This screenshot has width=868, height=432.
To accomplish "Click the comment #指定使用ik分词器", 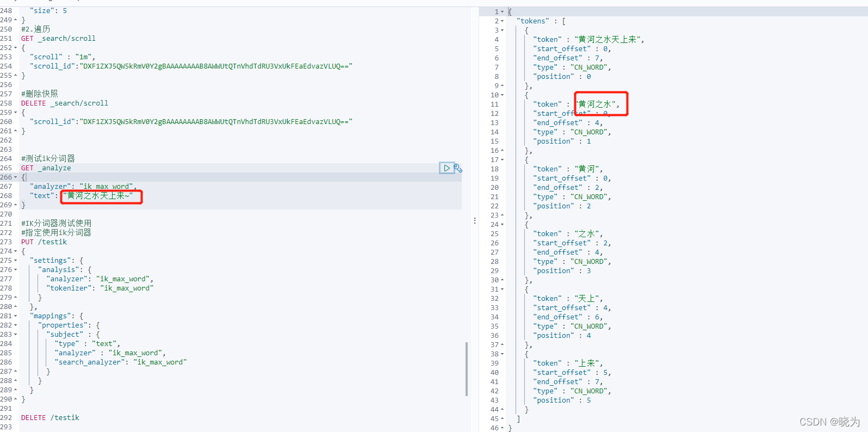I will (x=56, y=233).
